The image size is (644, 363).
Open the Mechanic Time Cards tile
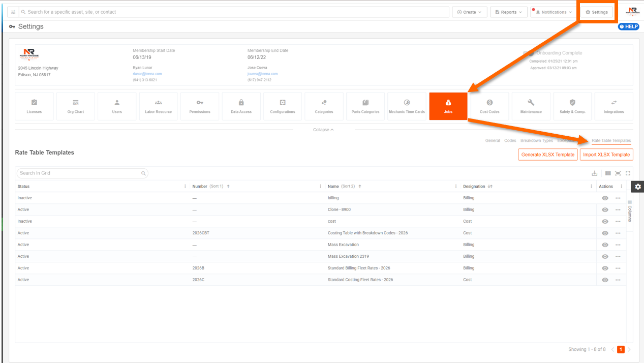(407, 106)
